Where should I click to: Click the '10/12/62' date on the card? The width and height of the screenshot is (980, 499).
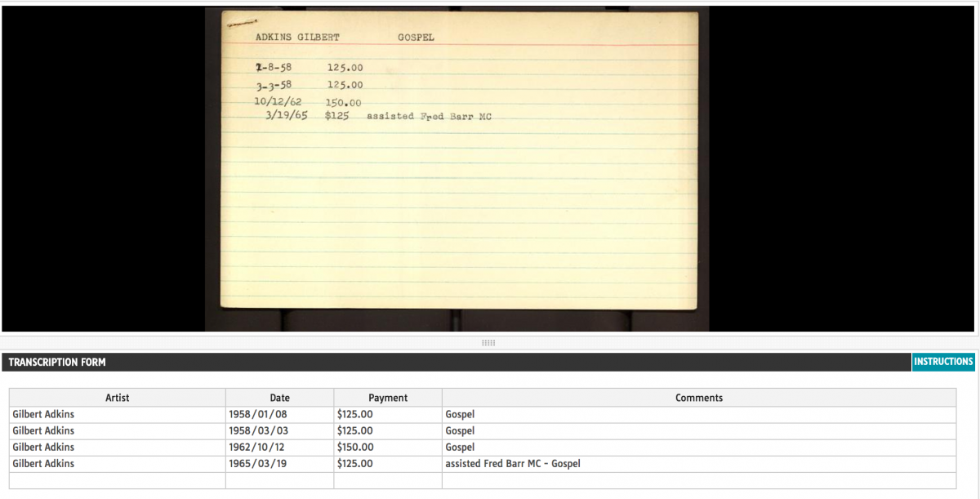point(278,101)
